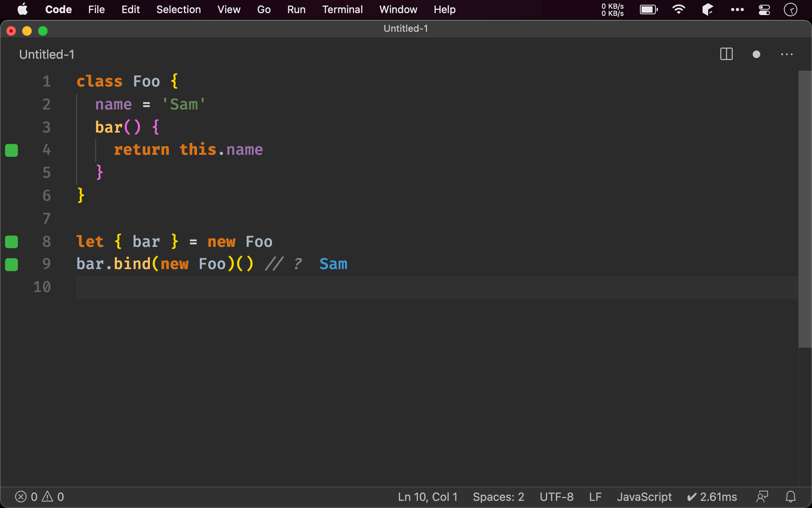Click the vertical scrollbar in the editor
812x508 pixels.
(x=804, y=209)
